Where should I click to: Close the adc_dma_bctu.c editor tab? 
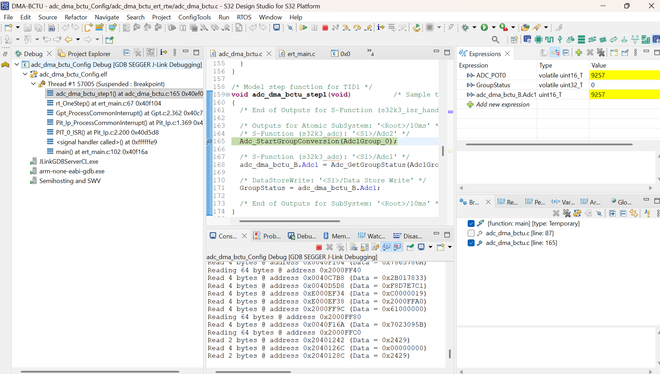(269, 53)
